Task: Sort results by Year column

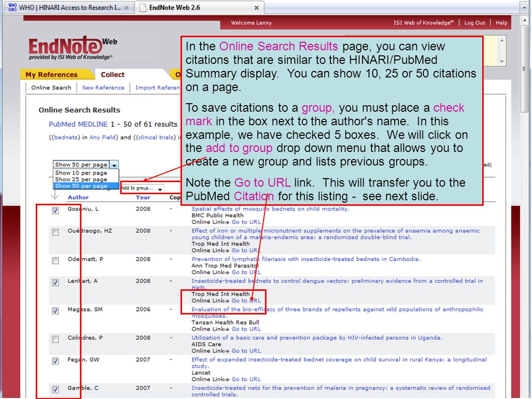Action: tap(143, 197)
